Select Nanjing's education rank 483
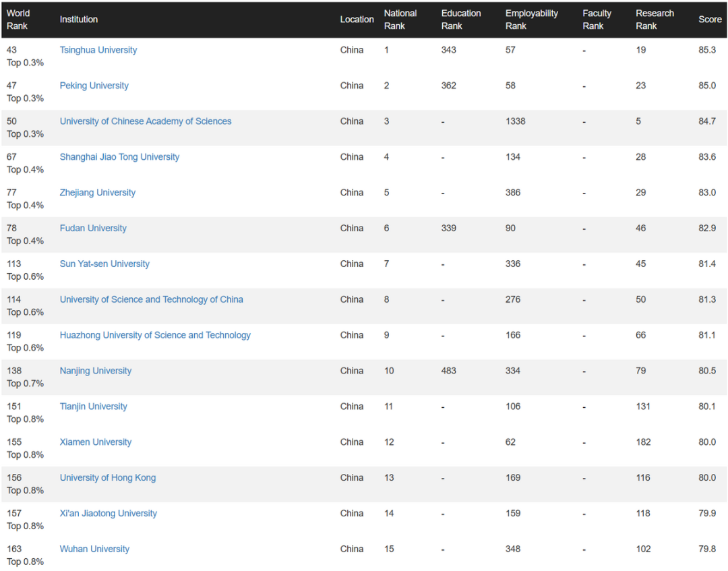The height and width of the screenshot is (571, 728). click(448, 371)
